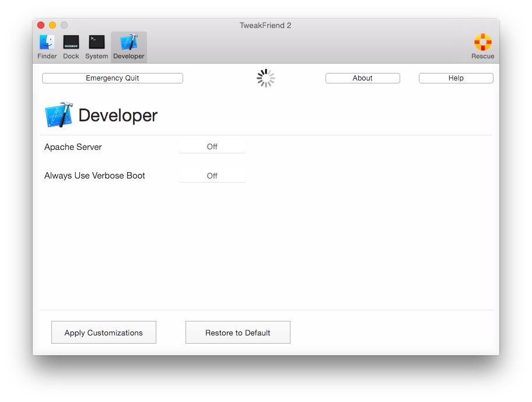Open the Help button
Screen dimensions: 532x402
(x=456, y=78)
